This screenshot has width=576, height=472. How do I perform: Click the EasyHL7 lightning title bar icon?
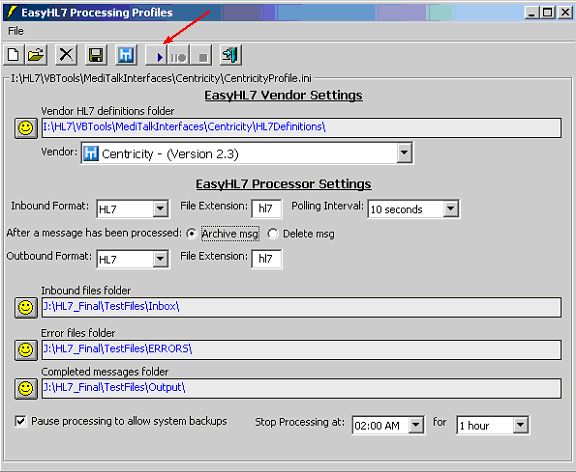11,12
